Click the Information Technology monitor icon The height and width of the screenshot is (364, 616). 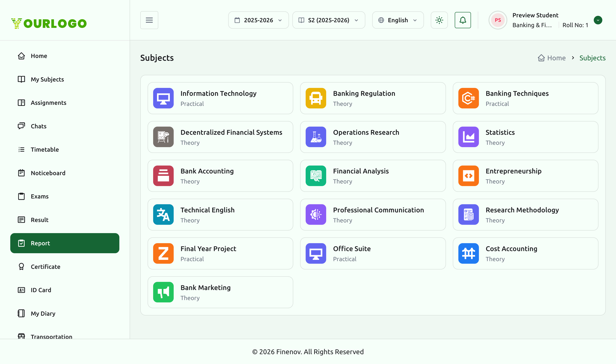pos(163,98)
